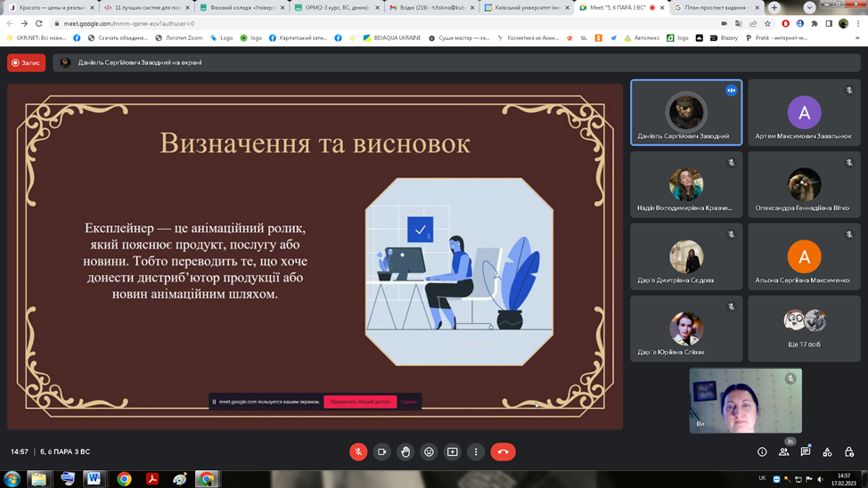
Task: Open the meeting details info icon
Action: click(762, 452)
